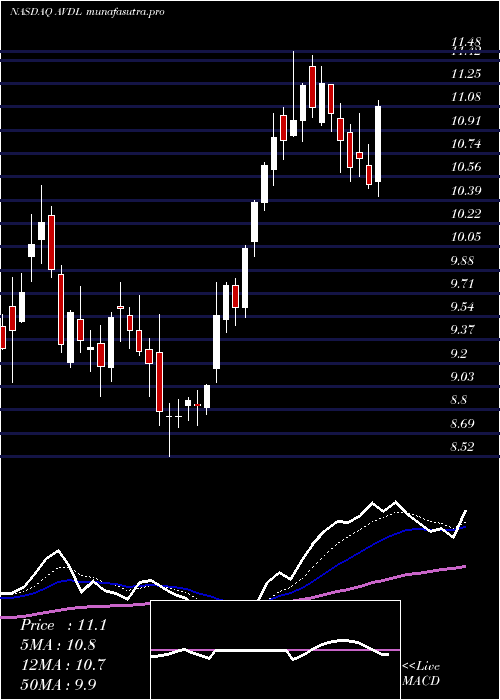
Task: Click the '5MA : 10.8' legend entry
Action: (x=58, y=645)
